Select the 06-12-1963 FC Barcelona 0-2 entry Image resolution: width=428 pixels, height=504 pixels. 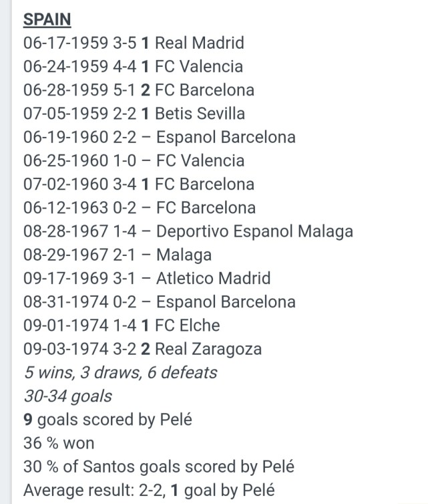coord(139,207)
